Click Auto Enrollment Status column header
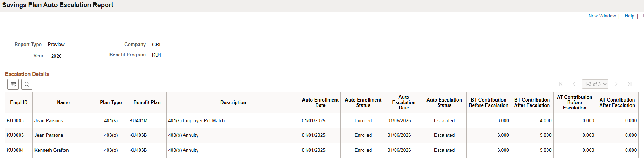 pyautogui.click(x=363, y=103)
